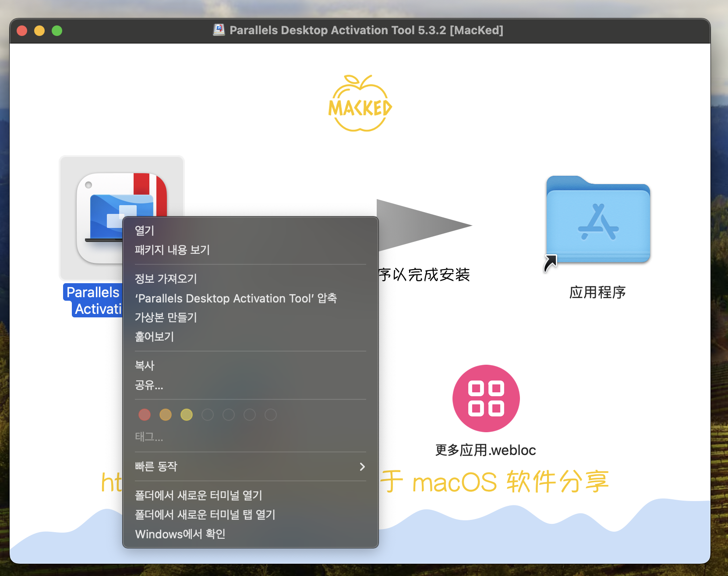This screenshot has height=576, width=728.
Task: Select 가상본 만들기 menu item
Action: [x=251, y=317]
